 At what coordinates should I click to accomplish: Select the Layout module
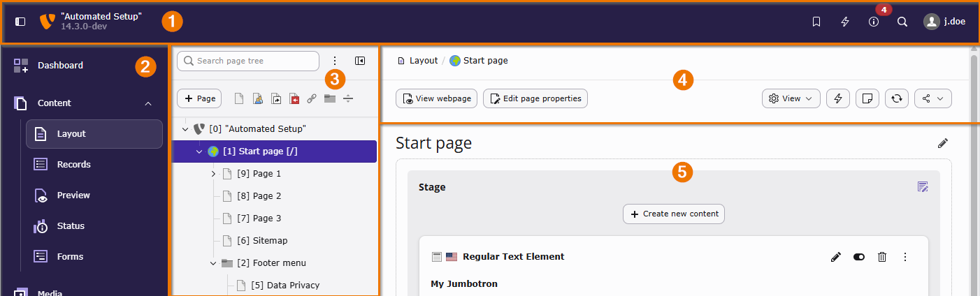pos(94,134)
